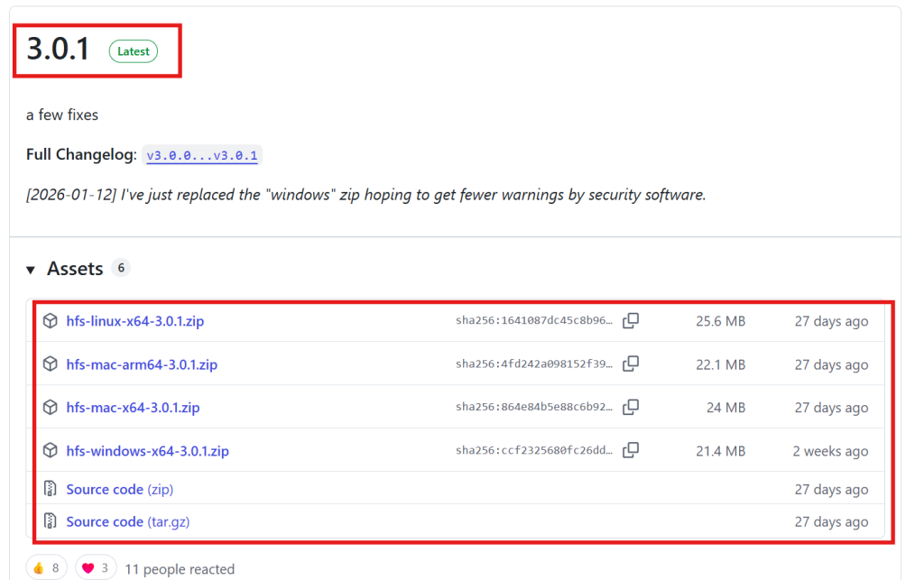This screenshot has height=580, width=924.
Task: React with the thumbs up emoji
Action: 47,567
